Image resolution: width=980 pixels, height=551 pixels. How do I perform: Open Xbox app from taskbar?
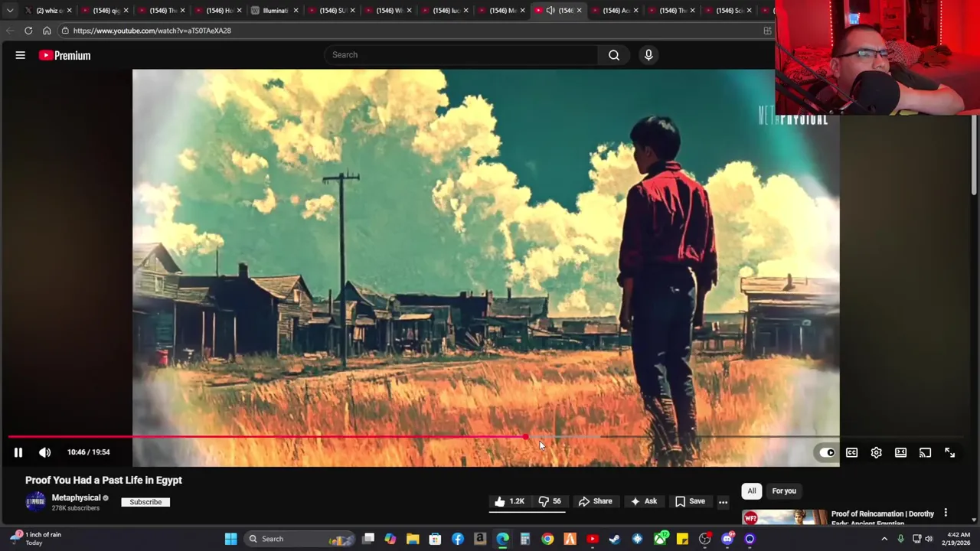660,539
